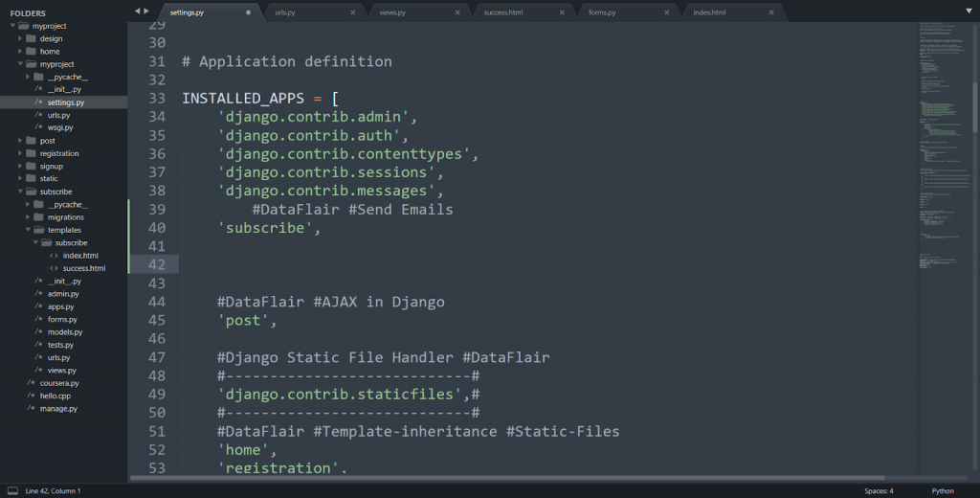
Task: Go to previous tab with left arrow
Action: tap(138, 11)
